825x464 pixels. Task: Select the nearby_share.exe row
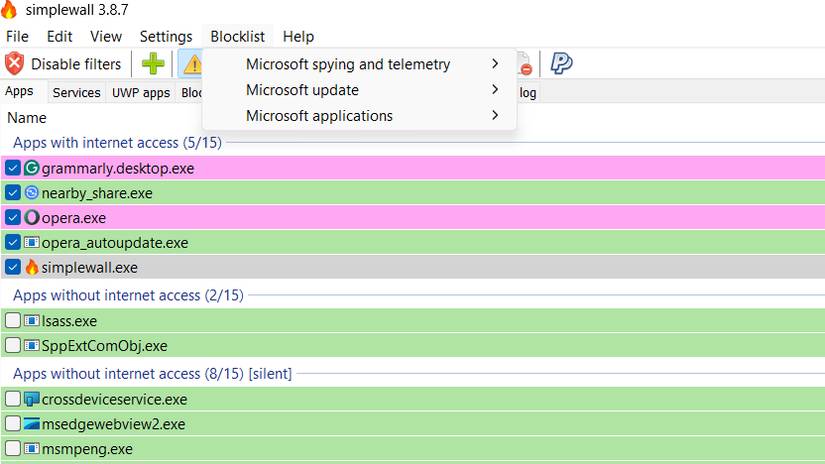point(412,193)
